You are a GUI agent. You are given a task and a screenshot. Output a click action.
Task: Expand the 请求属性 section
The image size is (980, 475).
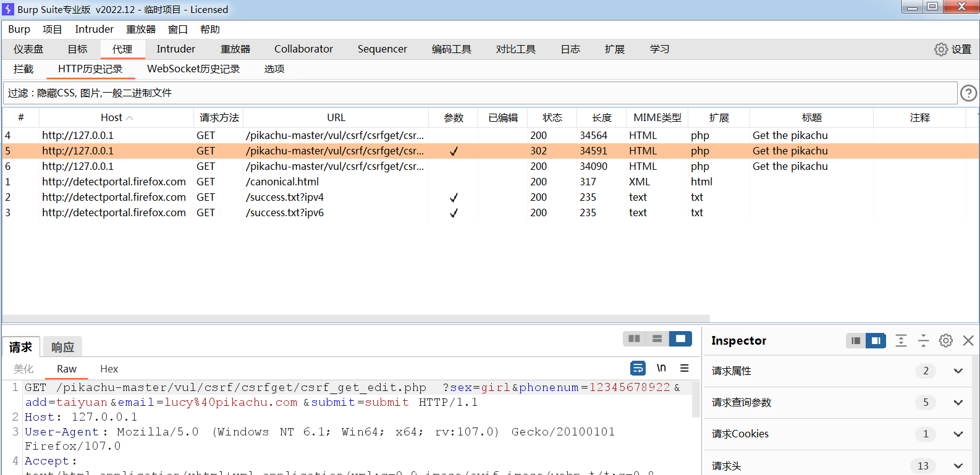click(958, 371)
